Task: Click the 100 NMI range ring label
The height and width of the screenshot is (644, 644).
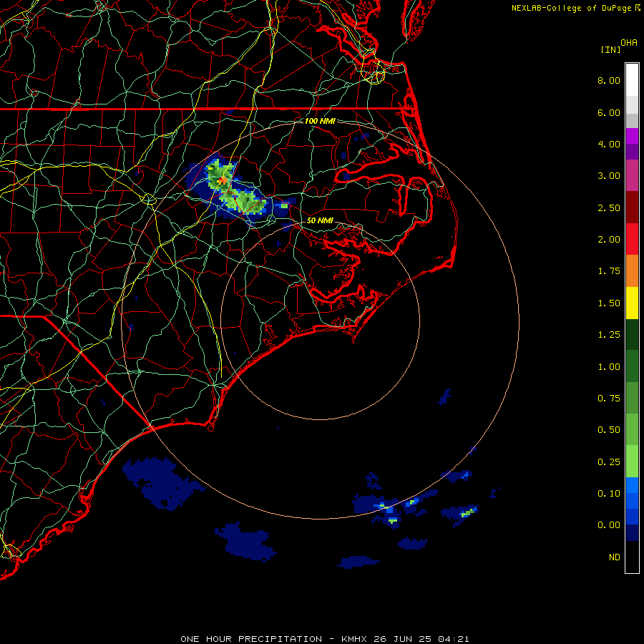Action: pyautogui.click(x=320, y=121)
